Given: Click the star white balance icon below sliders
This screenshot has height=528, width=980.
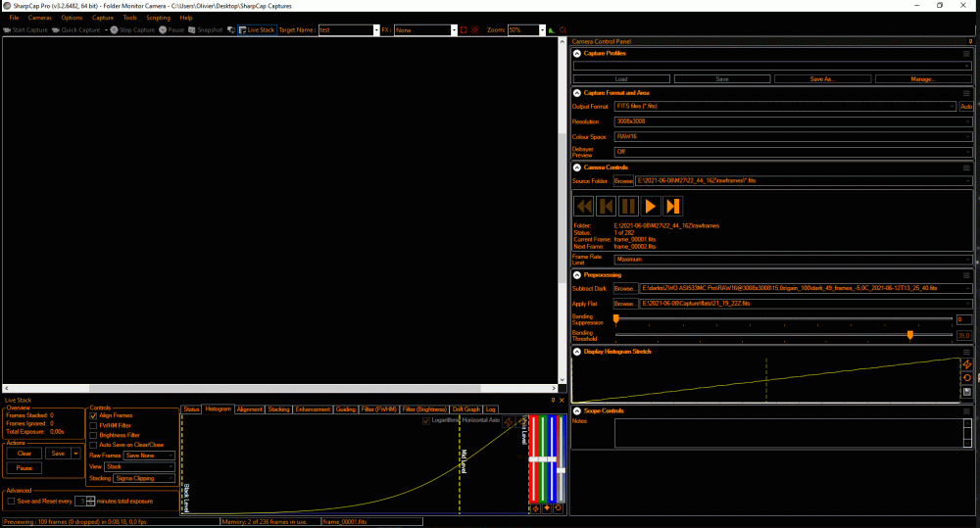Looking at the screenshot, I should click(547, 508).
